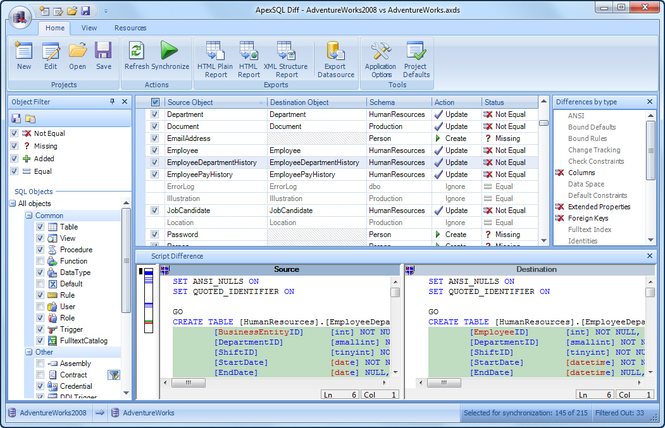This screenshot has height=428, width=665.
Task: Toggle the Missing filter checkbox
Action: pos(14,146)
